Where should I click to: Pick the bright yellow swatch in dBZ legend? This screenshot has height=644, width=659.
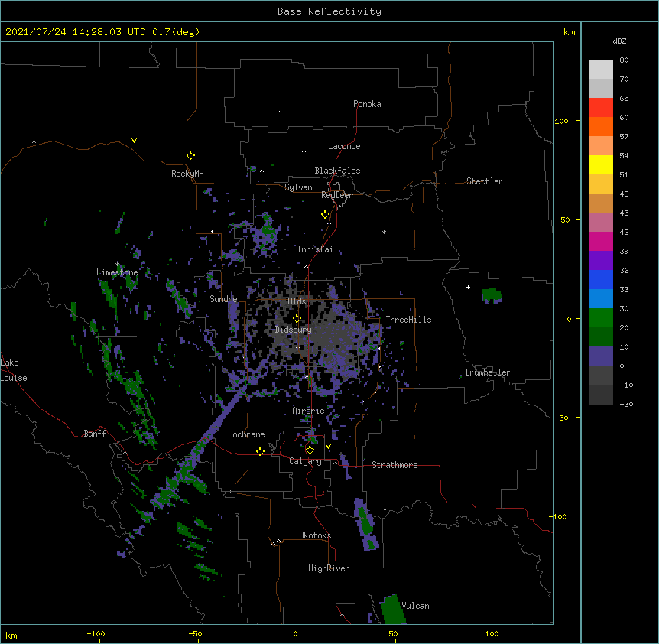(601, 164)
